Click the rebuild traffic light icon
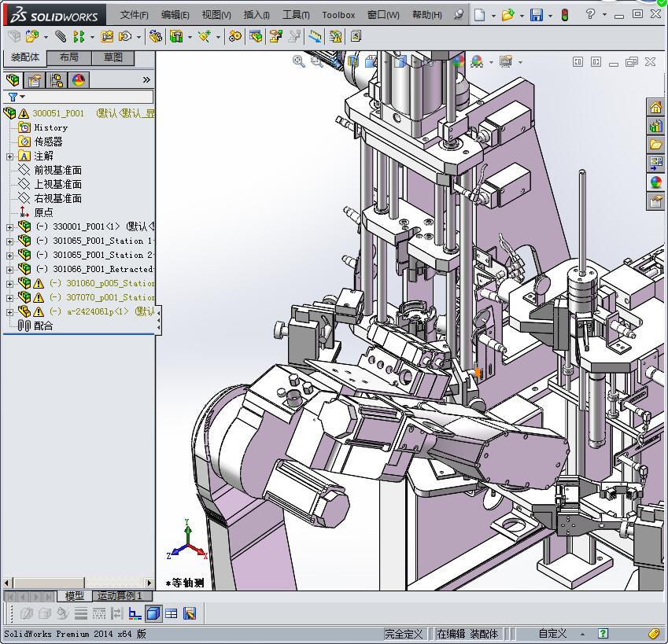Viewport: 668px width, 644px height. click(x=564, y=15)
